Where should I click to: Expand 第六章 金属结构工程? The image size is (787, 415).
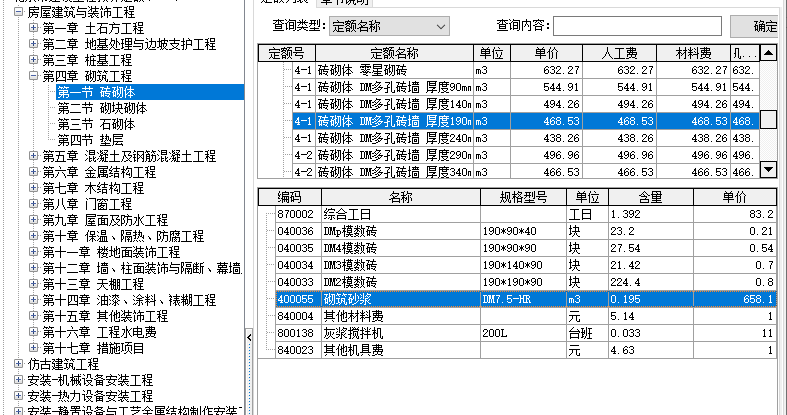[33, 172]
